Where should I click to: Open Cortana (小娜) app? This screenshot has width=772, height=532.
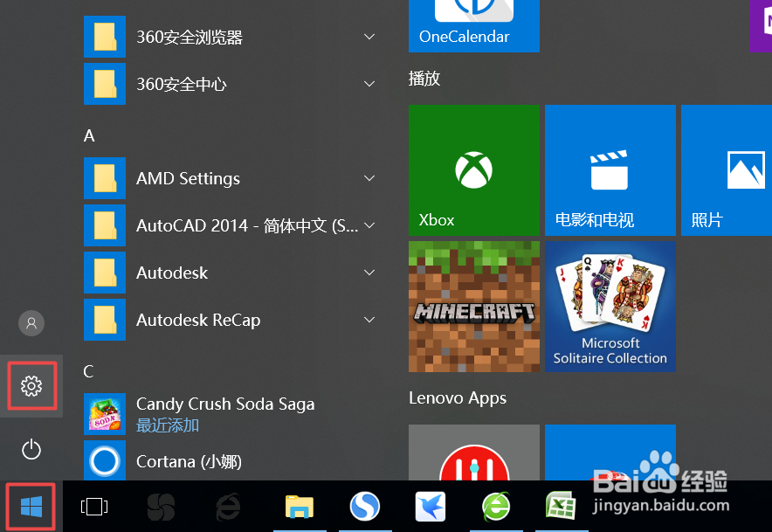189,461
